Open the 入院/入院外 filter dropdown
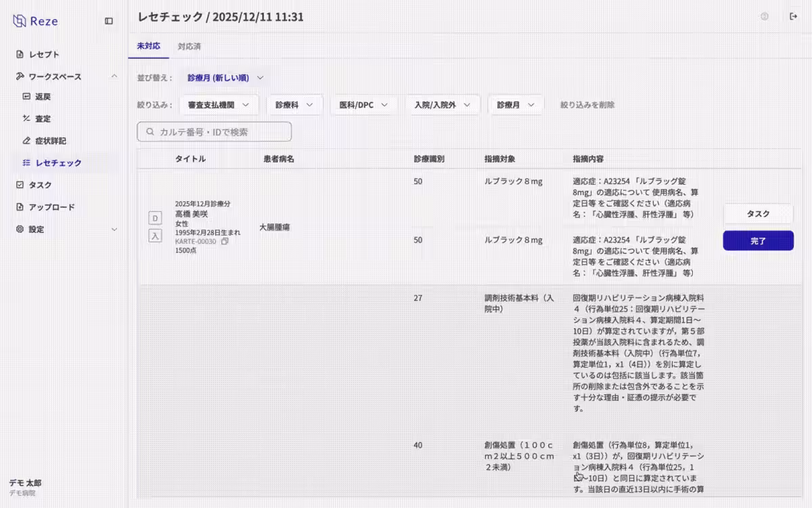This screenshot has width=812, height=508. 443,104
